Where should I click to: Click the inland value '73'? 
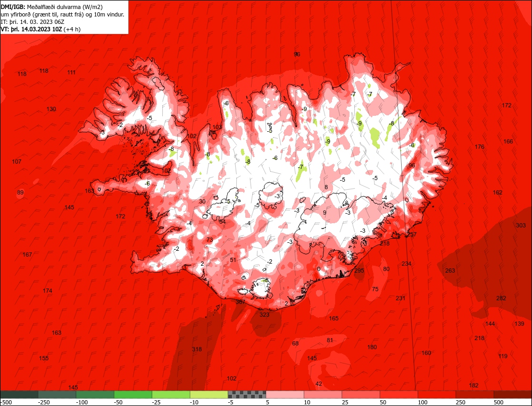tap(210, 240)
